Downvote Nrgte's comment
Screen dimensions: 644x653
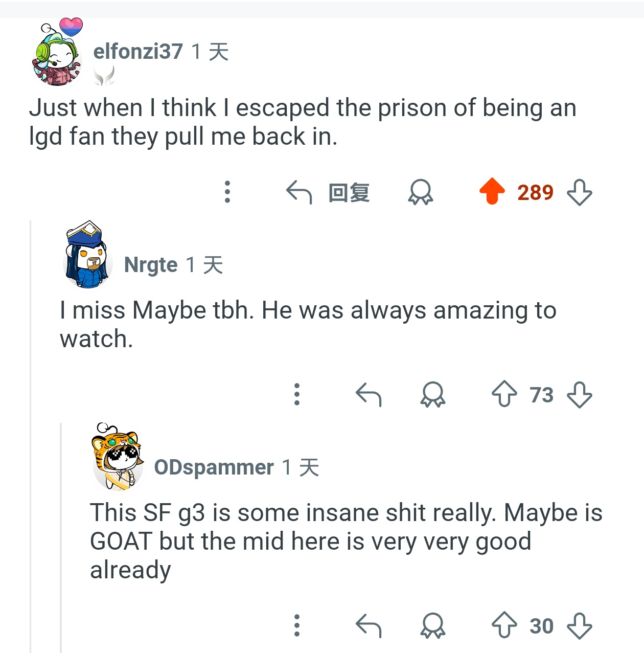580,395
